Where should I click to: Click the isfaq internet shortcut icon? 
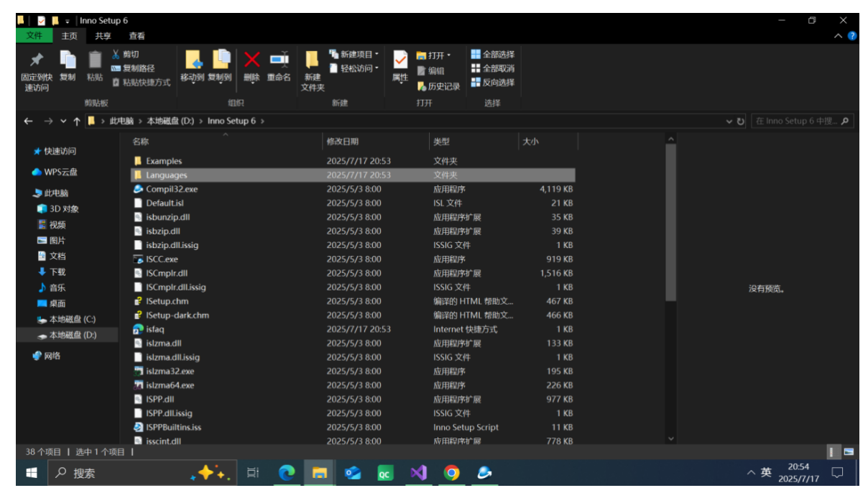point(138,329)
